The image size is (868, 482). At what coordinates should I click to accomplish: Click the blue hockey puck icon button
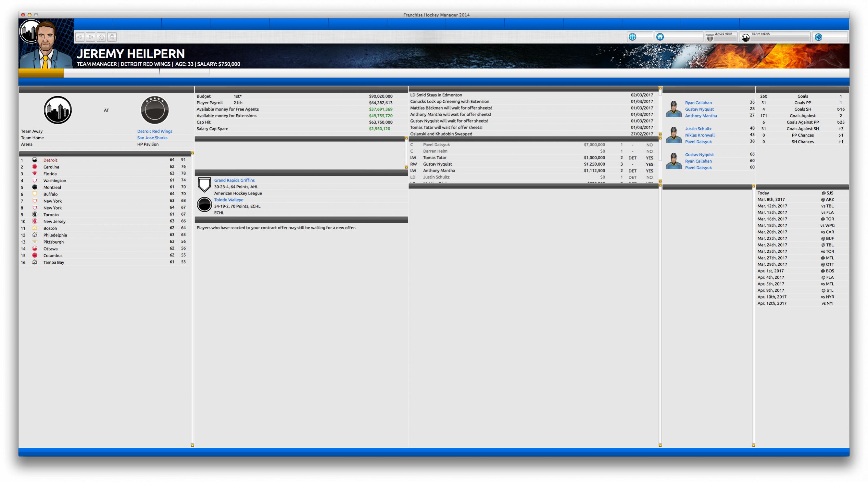click(x=830, y=37)
